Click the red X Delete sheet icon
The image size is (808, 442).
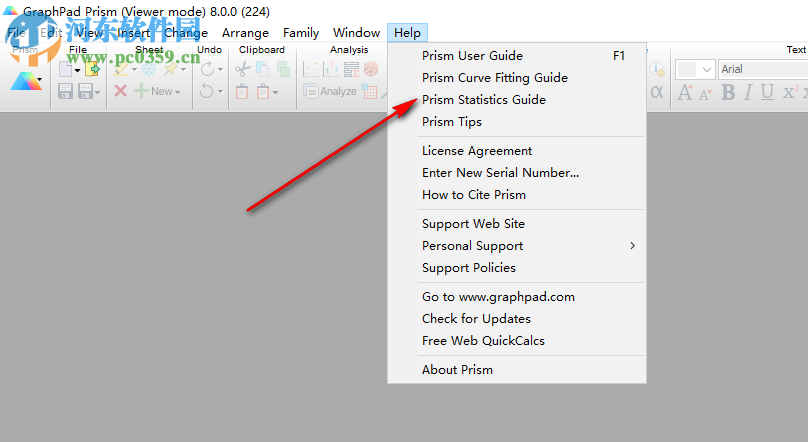[x=121, y=91]
